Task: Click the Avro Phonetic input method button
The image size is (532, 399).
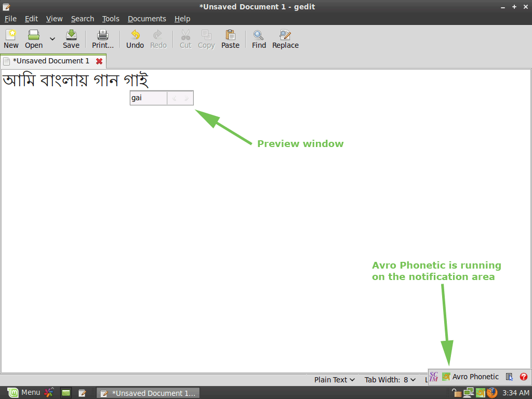Action: click(x=470, y=377)
